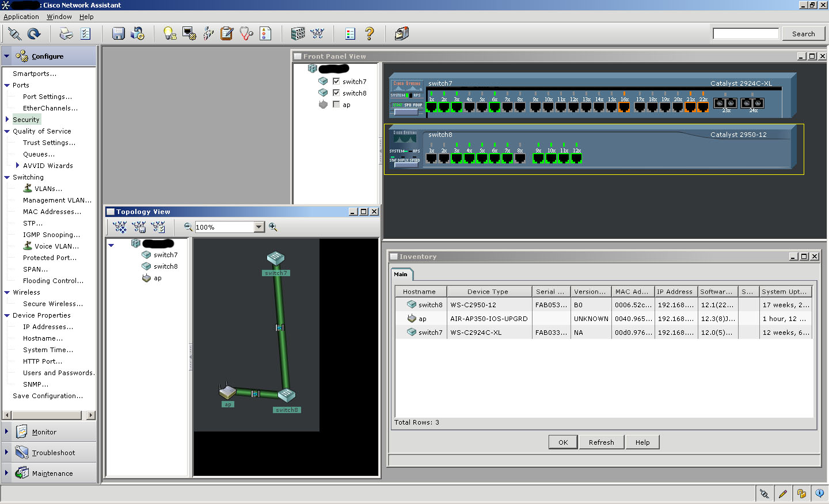Check the ap checkbox in Front Panel View
This screenshot has width=829, height=504.
tap(336, 104)
